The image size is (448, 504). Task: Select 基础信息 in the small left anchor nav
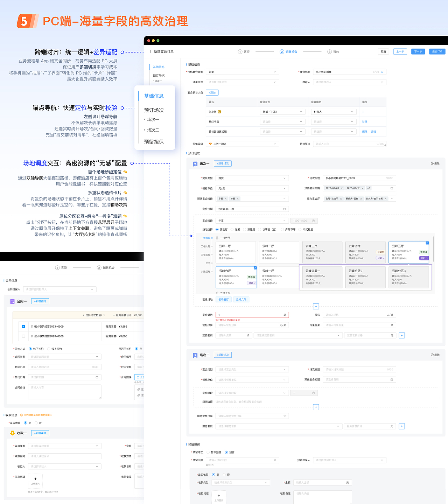[159, 67]
